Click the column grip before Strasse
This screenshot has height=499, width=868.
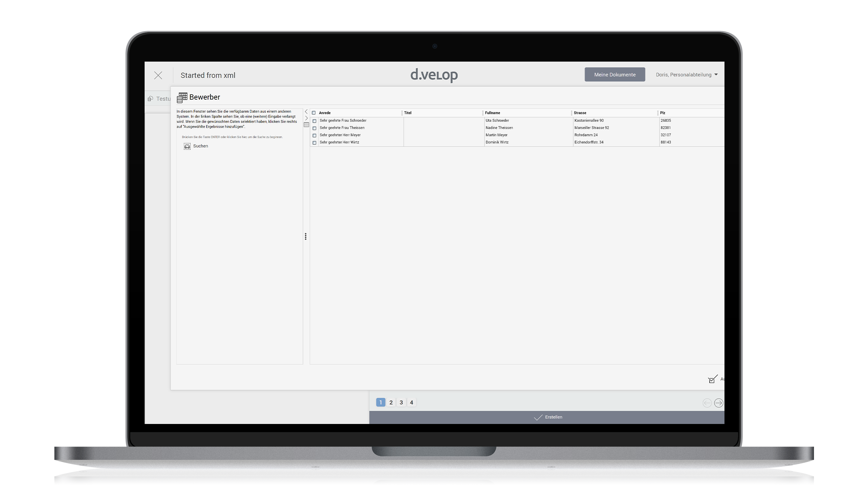pyautogui.click(x=572, y=113)
